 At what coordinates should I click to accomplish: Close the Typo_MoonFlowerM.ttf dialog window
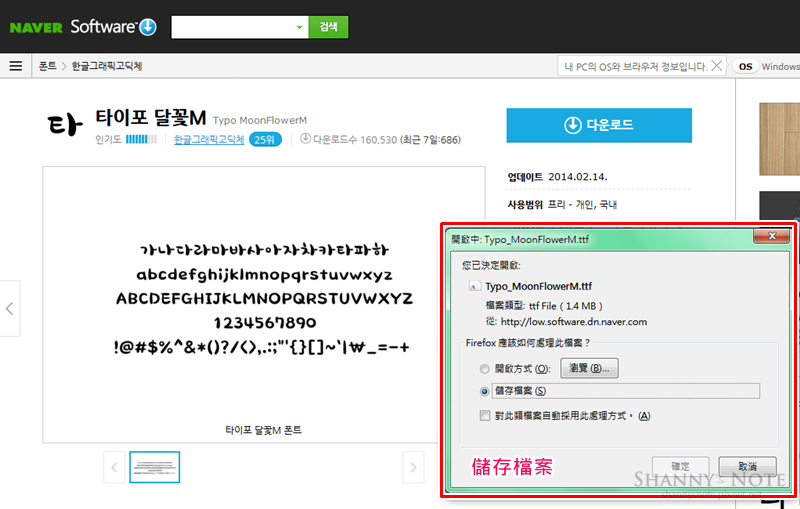[x=771, y=236]
